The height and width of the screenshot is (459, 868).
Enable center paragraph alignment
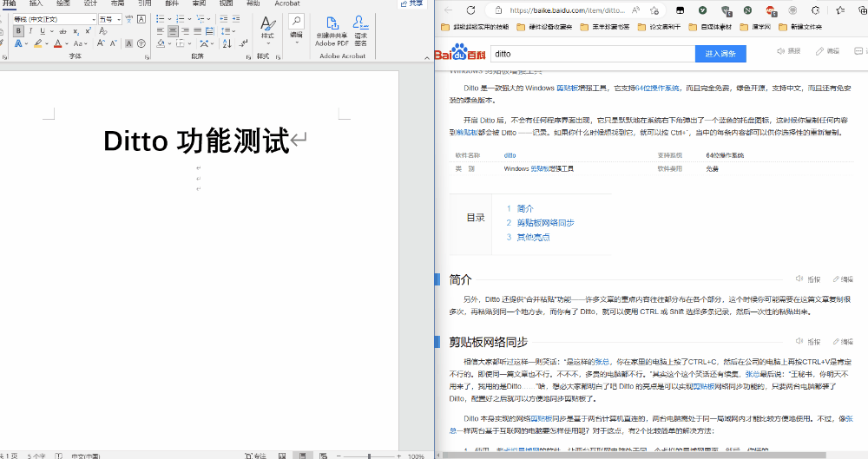[x=173, y=31]
